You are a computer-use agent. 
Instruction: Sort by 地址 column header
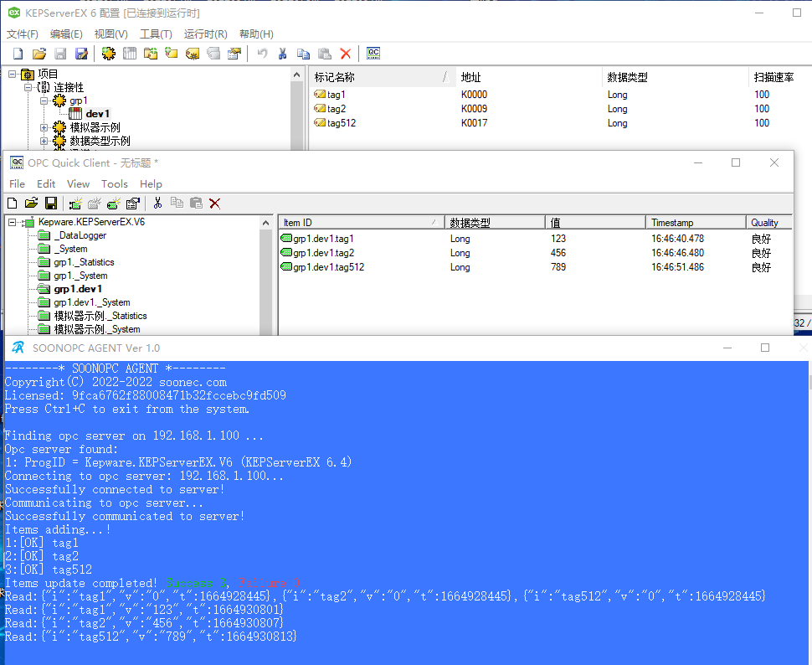coord(529,77)
